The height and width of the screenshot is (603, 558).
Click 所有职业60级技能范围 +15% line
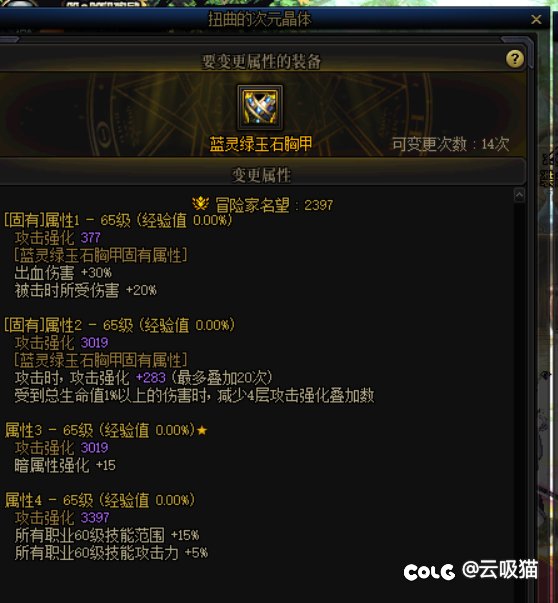107,535
